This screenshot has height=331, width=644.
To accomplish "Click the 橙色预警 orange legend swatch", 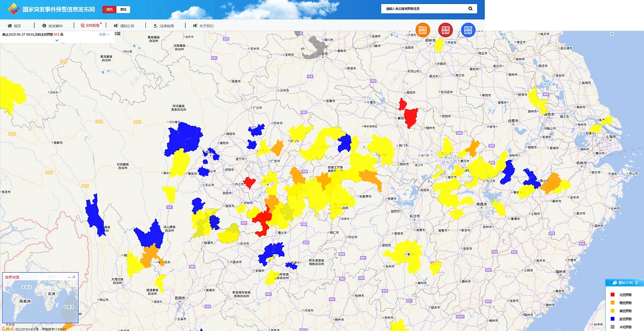I will (612, 303).
